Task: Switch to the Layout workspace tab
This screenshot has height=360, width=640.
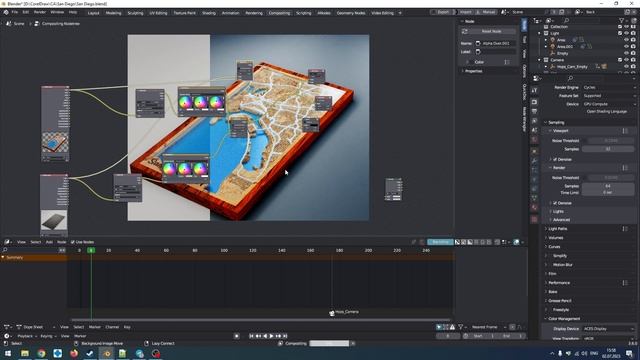Action: pos(93,13)
